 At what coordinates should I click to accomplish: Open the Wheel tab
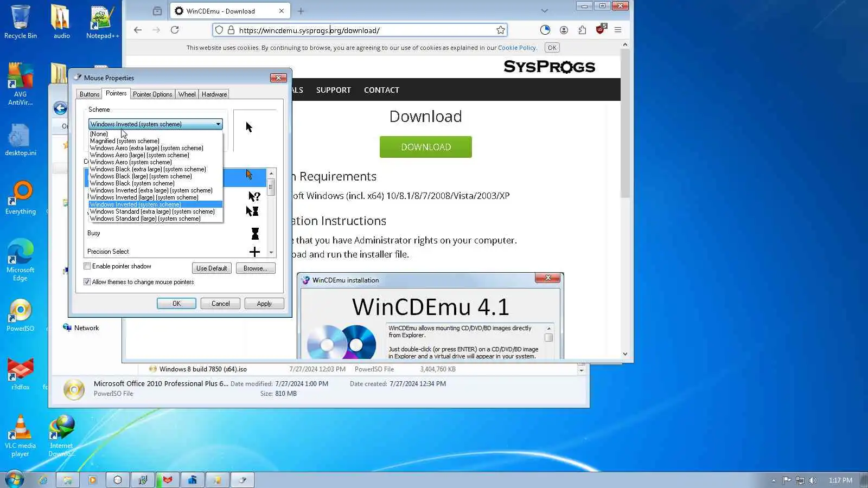point(187,94)
